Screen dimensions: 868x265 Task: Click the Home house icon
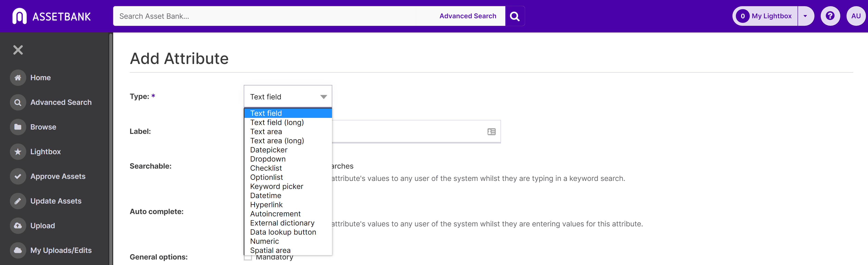18,78
